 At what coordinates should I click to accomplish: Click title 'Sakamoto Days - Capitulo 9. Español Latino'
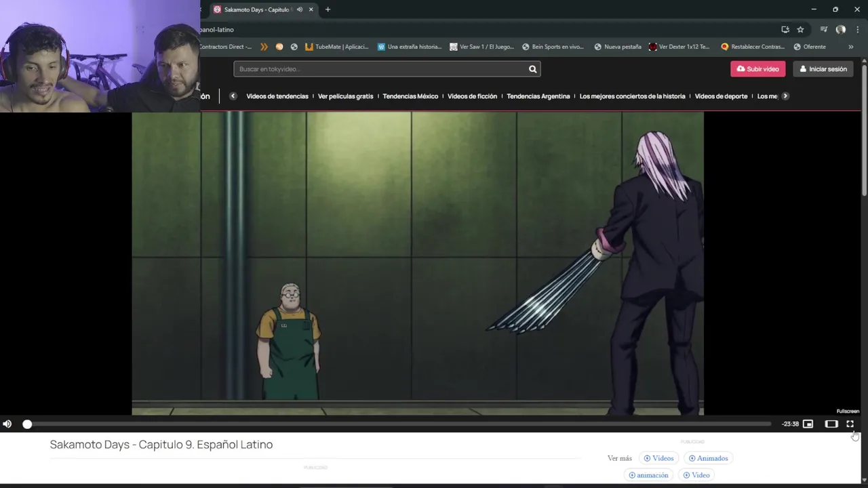(x=161, y=445)
